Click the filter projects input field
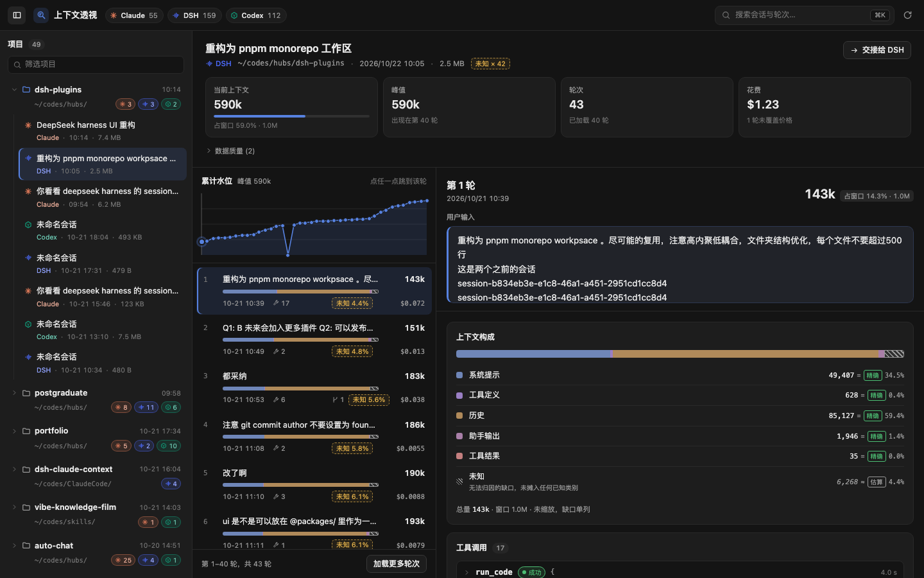Viewport: 924px width, 578px height. (x=96, y=64)
